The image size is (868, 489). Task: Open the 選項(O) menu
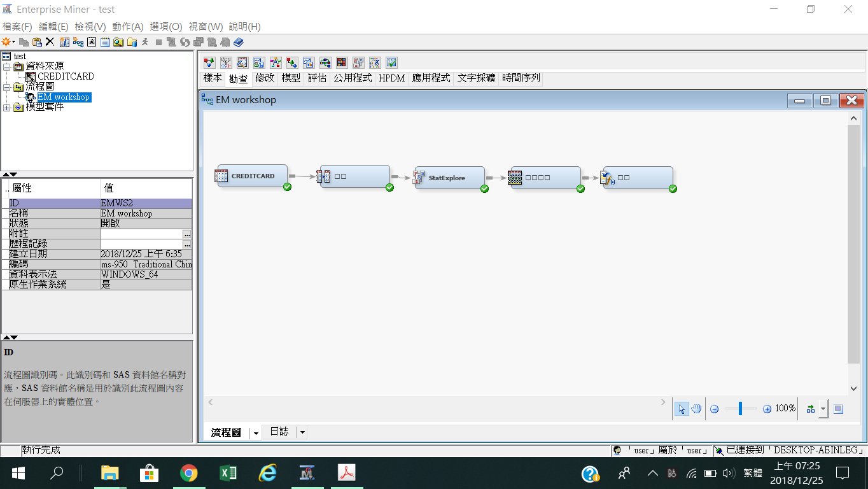[166, 27]
